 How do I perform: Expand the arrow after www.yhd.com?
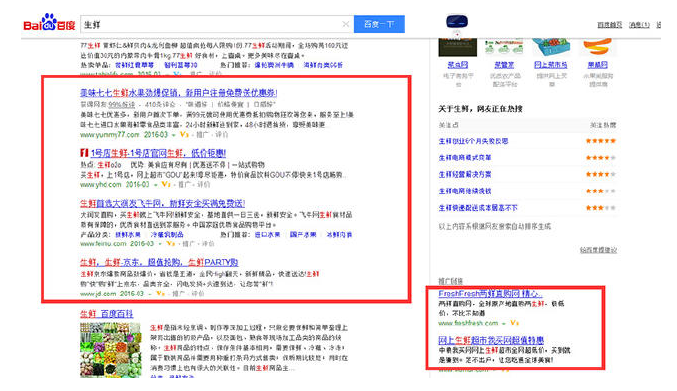(x=156, y=185)
